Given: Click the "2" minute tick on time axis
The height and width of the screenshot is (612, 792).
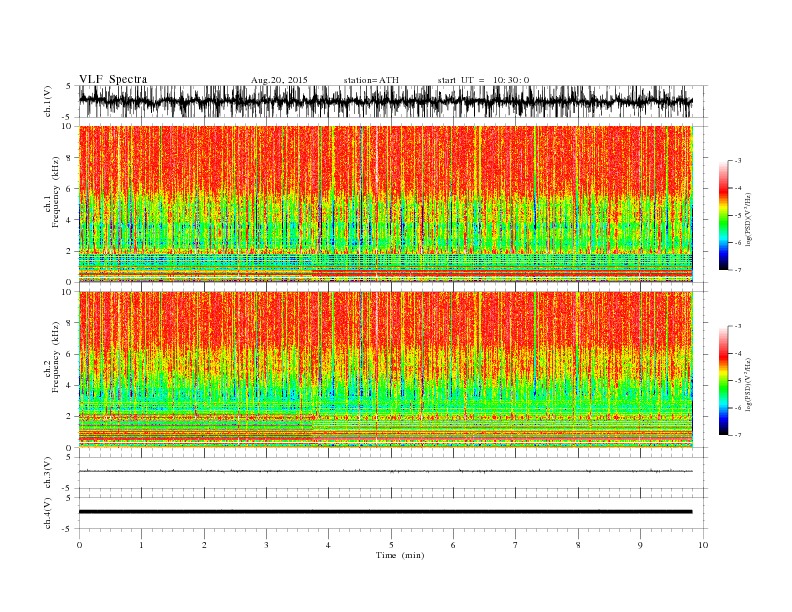Looking at the screenshot, I should [204, 545].
